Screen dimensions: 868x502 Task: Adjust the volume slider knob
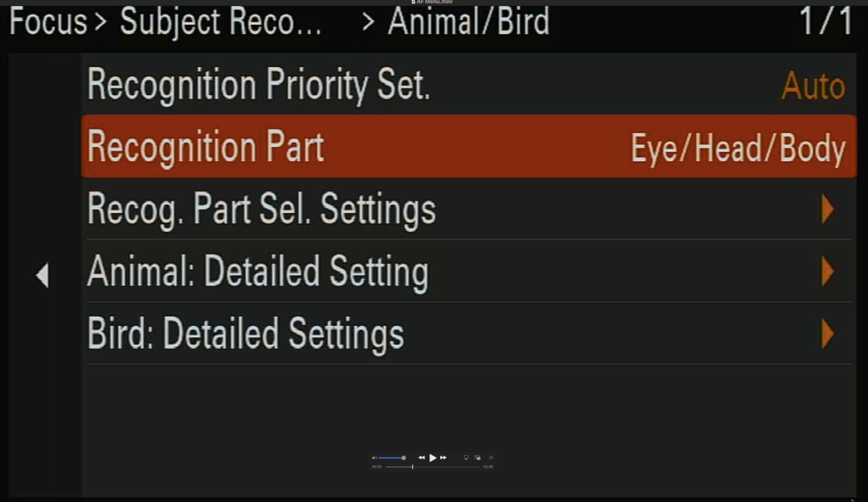(x=403, y=458)
